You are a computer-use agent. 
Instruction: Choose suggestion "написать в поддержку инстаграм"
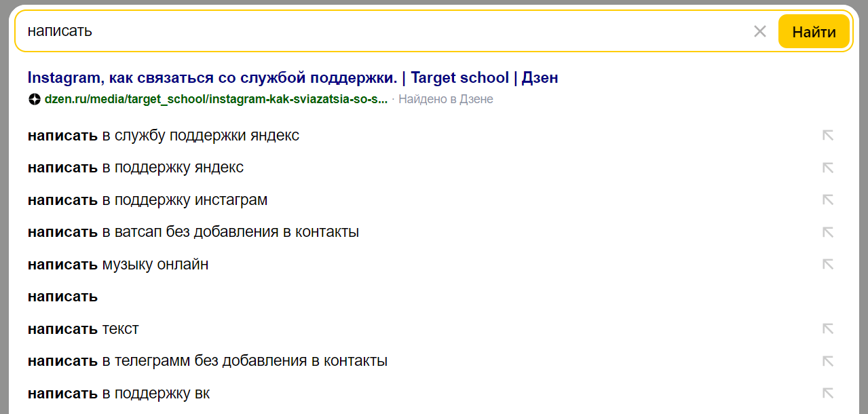(147, 200)
